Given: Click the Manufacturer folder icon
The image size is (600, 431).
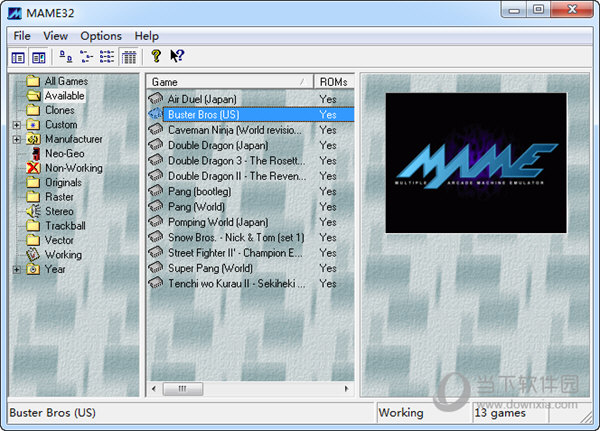Looking at the screenshot, I should click(33, 139).
